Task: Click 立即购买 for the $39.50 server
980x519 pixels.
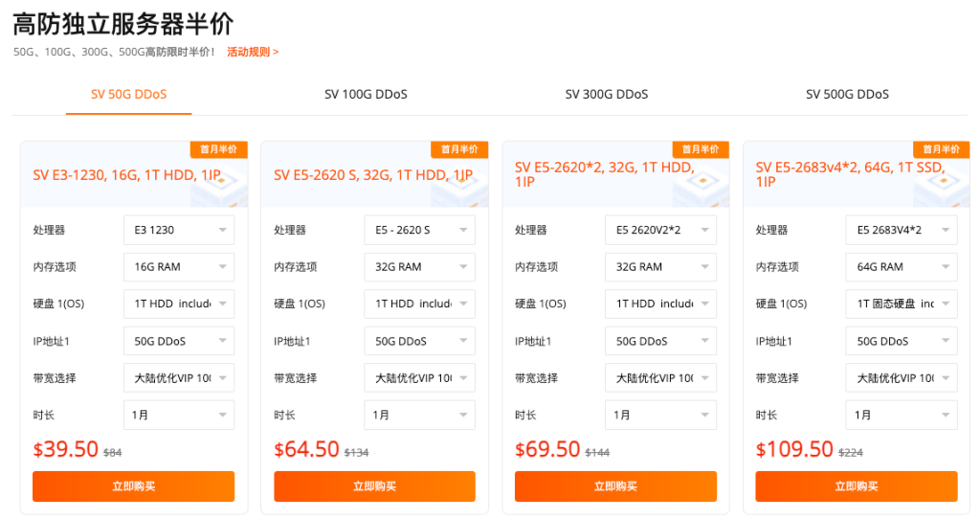Action: pos(133,486)
